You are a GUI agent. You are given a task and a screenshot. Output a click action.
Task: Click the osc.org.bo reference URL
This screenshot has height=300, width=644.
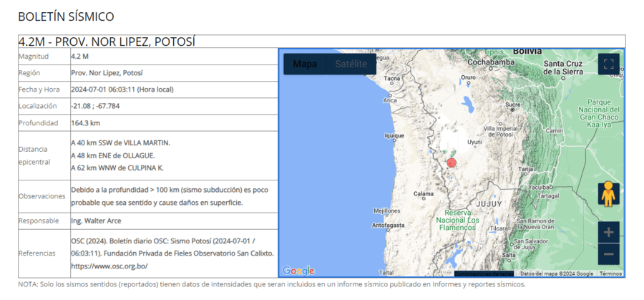click(x=109, y=266)
